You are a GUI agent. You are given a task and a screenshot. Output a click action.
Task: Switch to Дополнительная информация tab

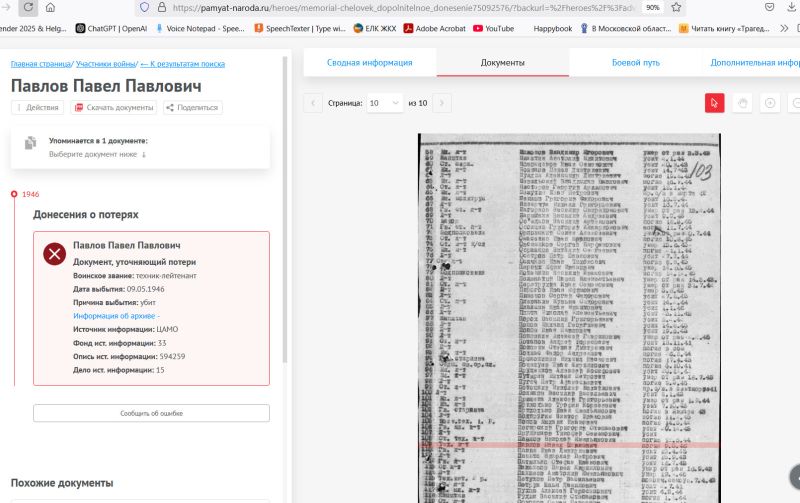(x=755, y=62)
